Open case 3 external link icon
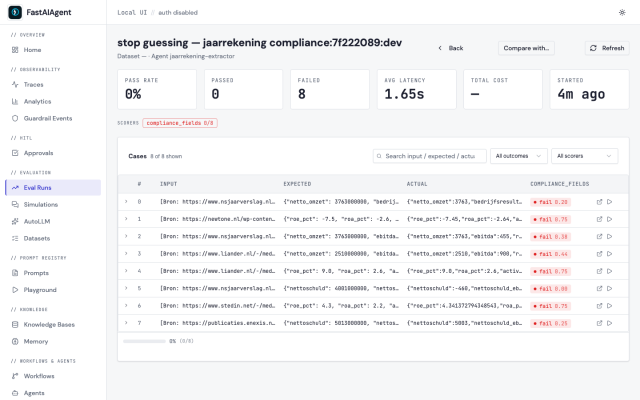The image size is (640, 400). pos(599,254)
